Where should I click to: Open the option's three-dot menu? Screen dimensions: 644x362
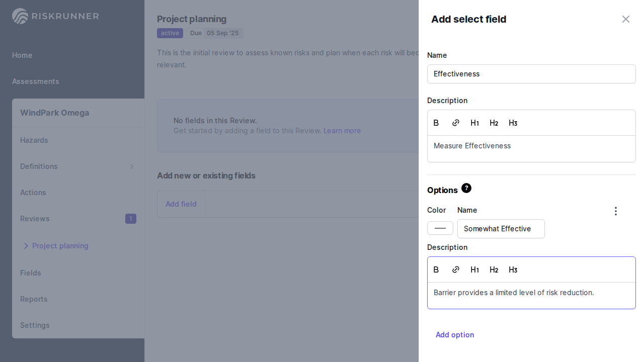click(x=615, y=211)
